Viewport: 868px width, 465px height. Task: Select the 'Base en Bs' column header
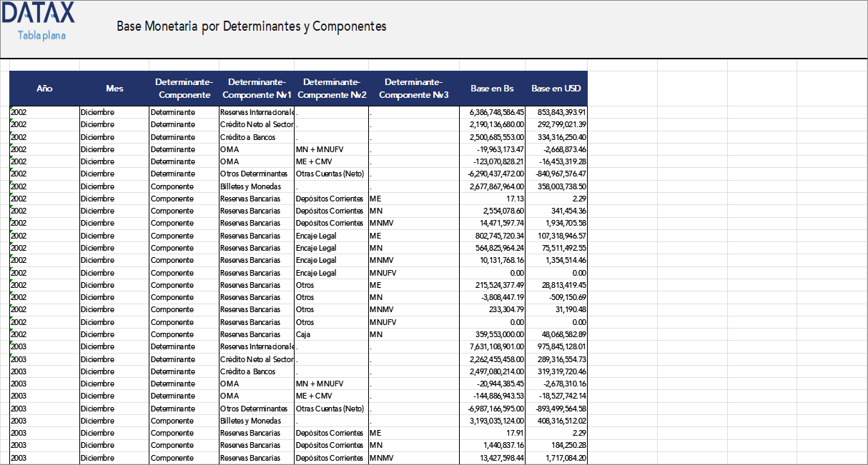point(488,88)
